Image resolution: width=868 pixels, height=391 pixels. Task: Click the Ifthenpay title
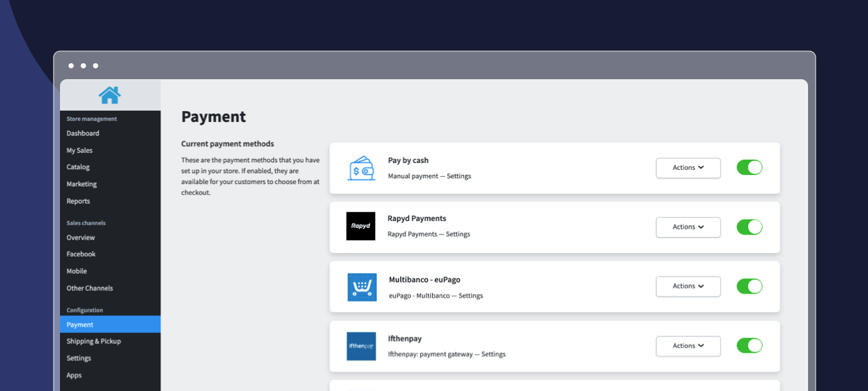click(x=405, y=339)
